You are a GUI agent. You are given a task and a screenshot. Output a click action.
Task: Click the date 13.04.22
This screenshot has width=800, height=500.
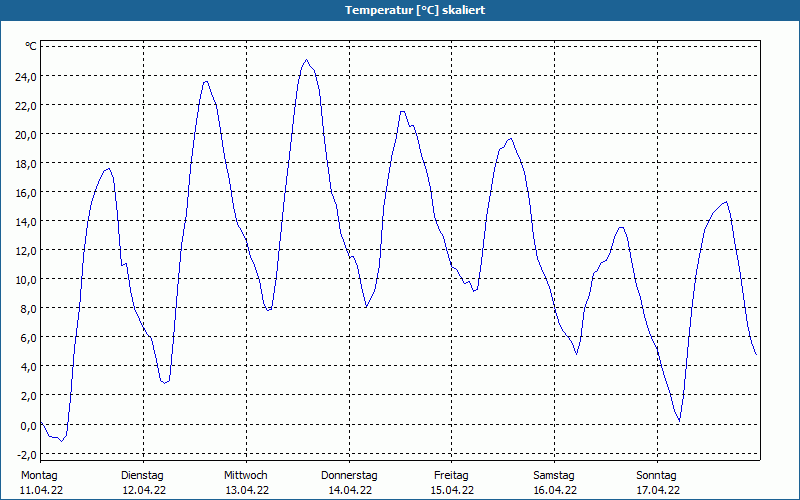(247, 490)
